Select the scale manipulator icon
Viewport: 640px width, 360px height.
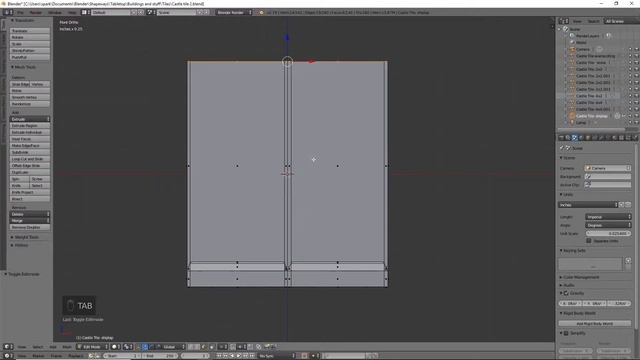158,347
